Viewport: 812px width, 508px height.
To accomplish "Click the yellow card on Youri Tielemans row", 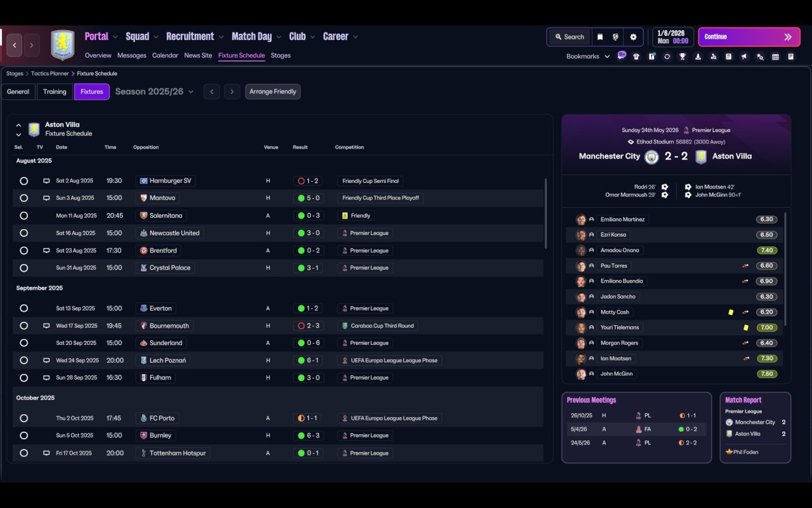I will 746,328.
